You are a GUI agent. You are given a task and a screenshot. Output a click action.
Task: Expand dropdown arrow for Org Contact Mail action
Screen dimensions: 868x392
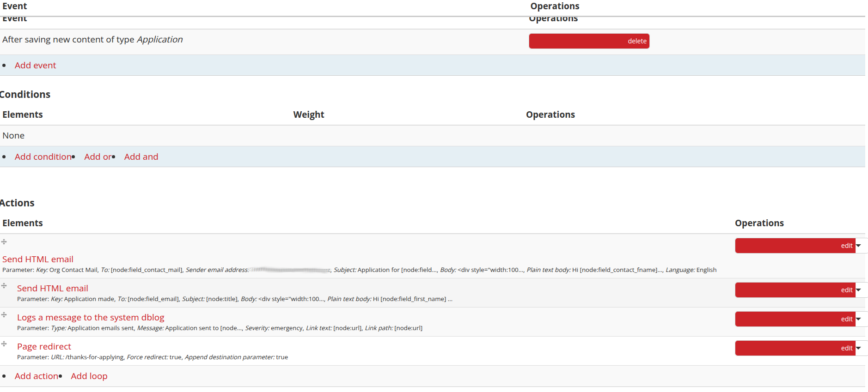coord(859,246)
